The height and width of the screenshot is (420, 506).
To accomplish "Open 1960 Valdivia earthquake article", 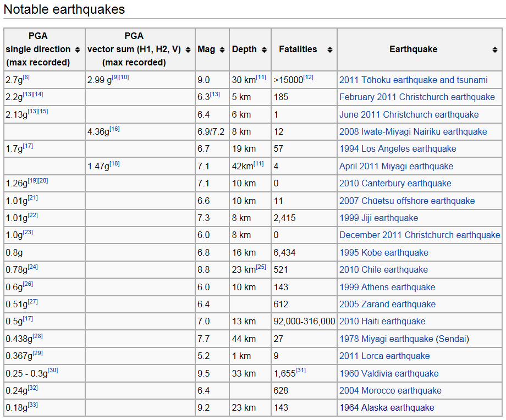I will point(389,374).
